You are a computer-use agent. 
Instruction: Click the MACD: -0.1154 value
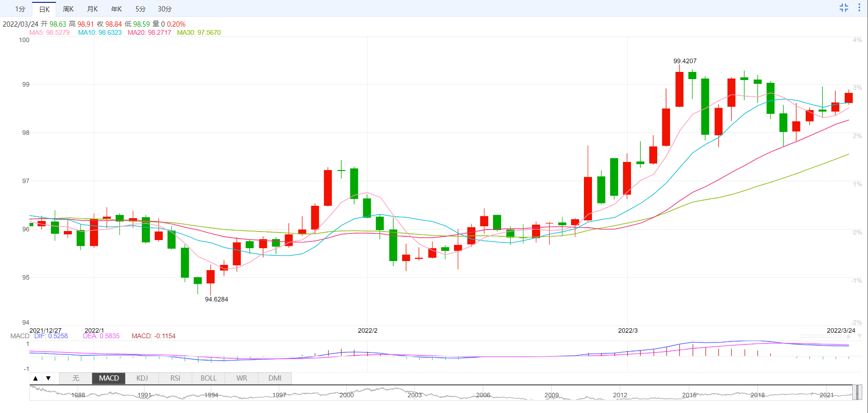point(154,336)
